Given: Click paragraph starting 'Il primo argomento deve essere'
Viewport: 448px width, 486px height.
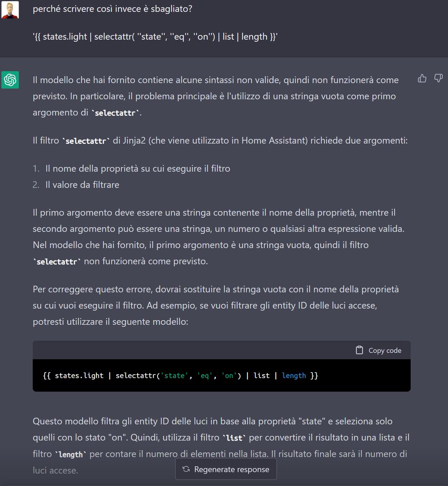Looking at the screenshot, I should pyautogui.click(x=219, y=237).
